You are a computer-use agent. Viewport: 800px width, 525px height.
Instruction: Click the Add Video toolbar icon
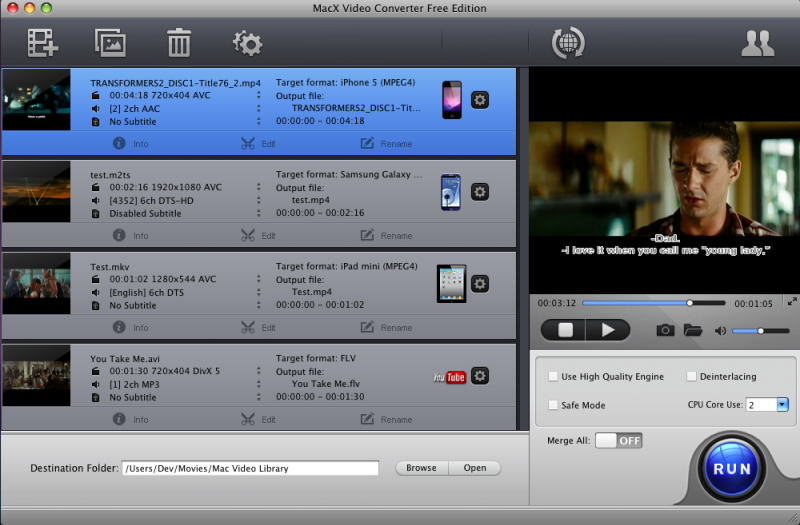(43, 43)
